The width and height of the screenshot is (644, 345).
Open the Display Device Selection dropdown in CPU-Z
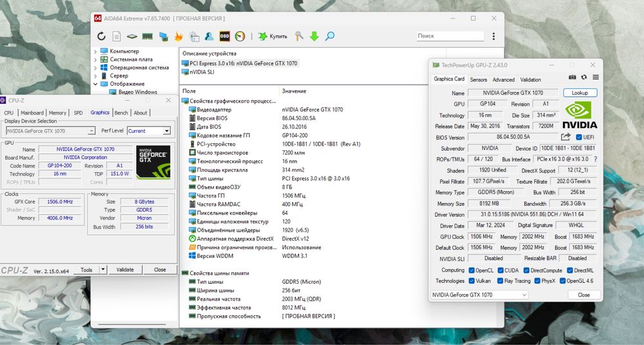(x=92, y=131)
